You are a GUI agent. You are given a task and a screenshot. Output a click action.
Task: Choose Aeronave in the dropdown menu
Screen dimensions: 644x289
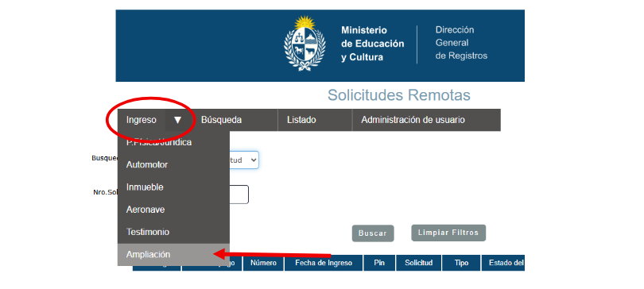pyautogui.click(x=173, y=210)
